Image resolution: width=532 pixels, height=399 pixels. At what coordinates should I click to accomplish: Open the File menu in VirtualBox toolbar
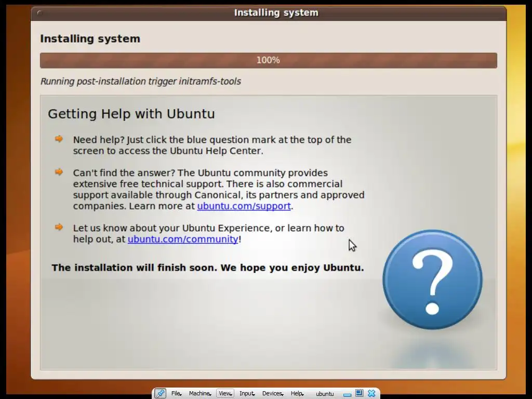click(176, 393)
